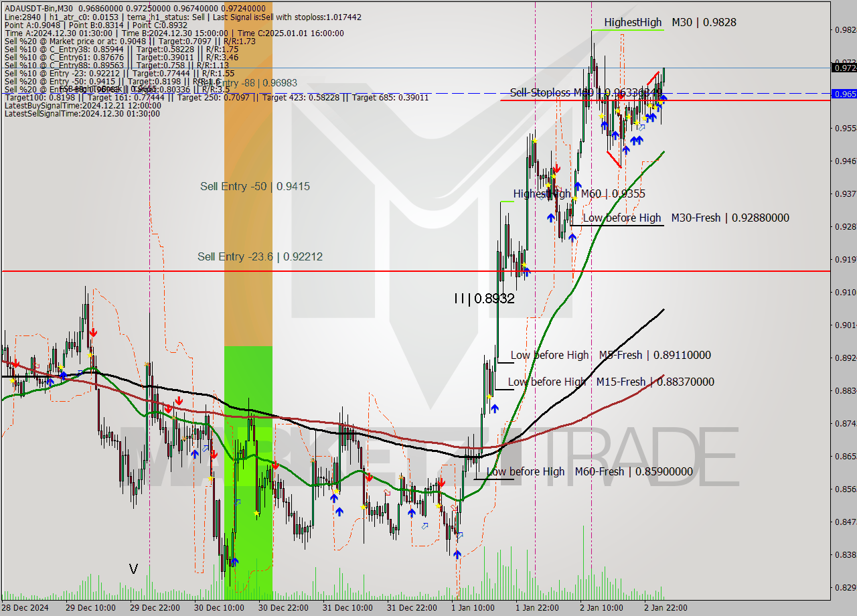Click the 'Sell %20 @ Market price' info line
This screenshot has width=857, height=616.
tap(130, 42)
